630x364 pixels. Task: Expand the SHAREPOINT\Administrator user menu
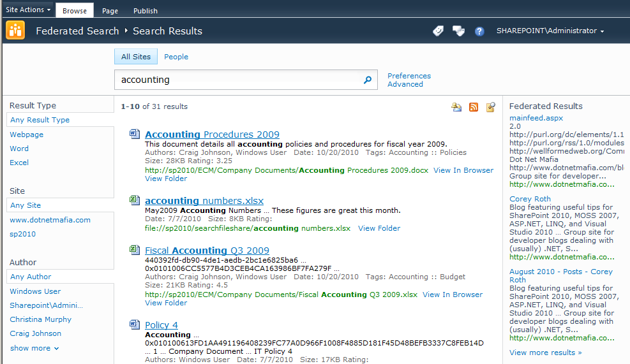[550, 31]
